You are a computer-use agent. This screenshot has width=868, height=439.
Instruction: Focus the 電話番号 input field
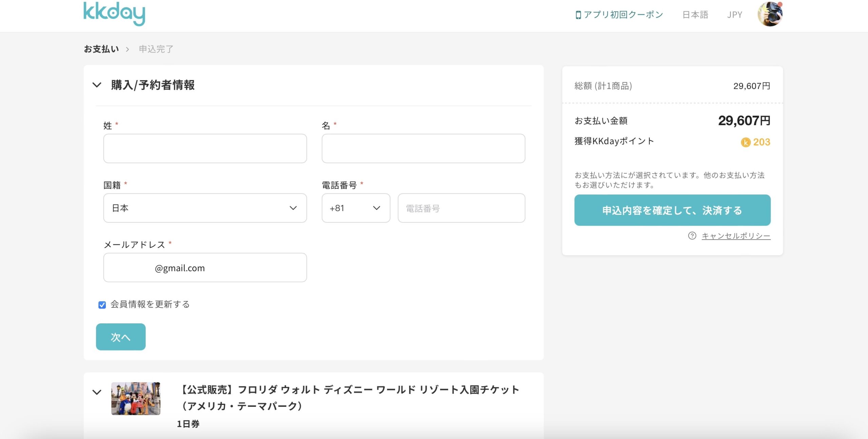click(461, 208)
